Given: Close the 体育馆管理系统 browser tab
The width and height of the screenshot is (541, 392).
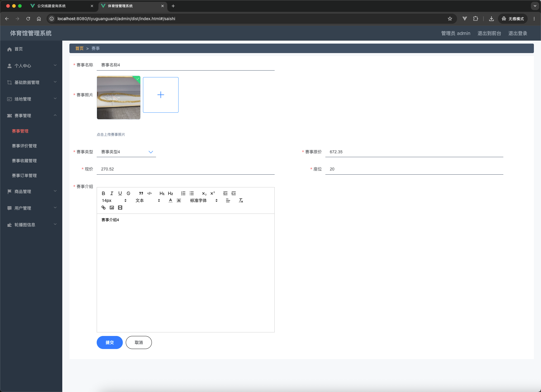Looking at the screenshot, I should (x=163, y=6).
